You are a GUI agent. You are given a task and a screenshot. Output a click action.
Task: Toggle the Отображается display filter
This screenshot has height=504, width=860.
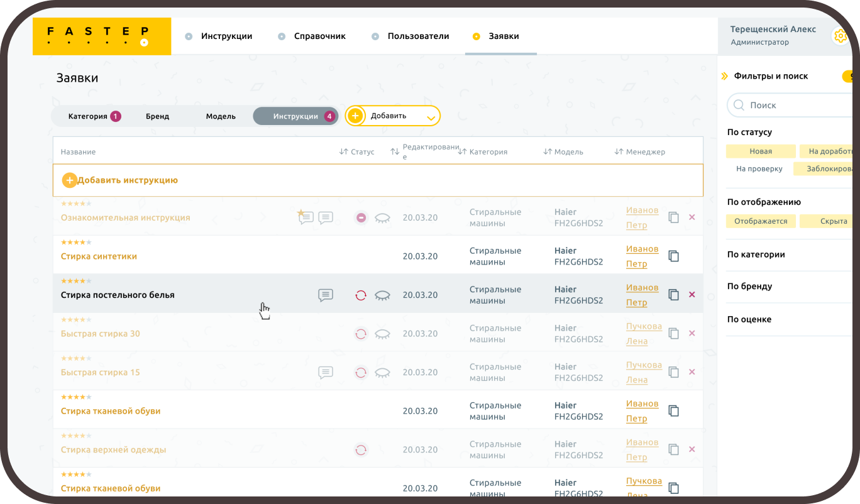pos(761,221)
